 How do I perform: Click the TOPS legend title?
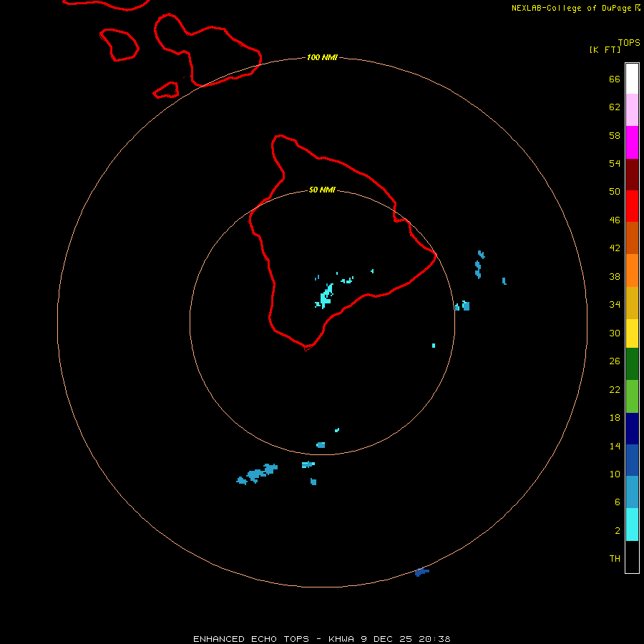[629, 43]
